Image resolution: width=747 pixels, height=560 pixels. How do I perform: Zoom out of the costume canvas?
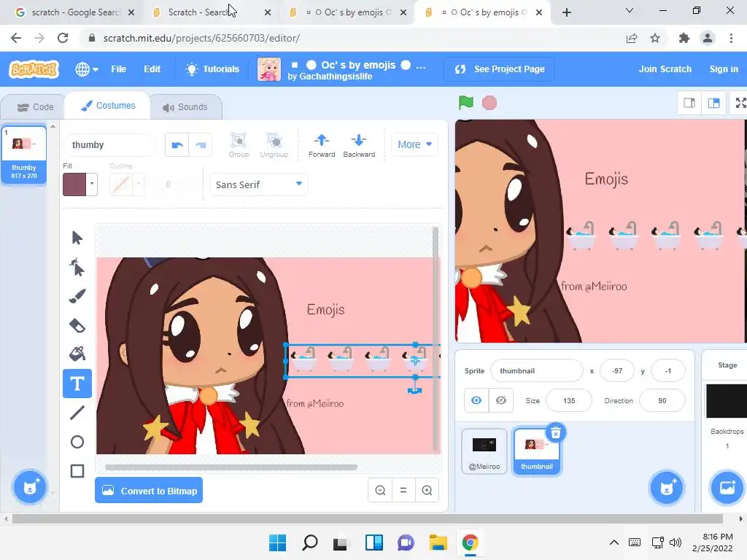tap(380, 490)
